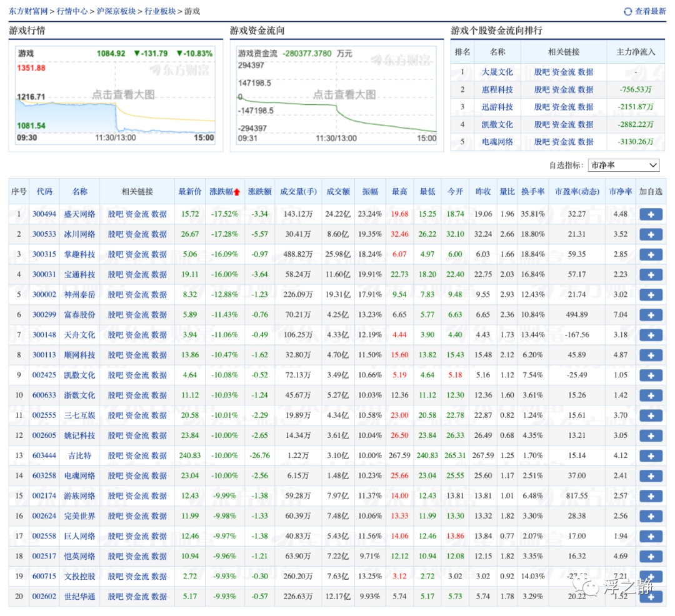Open 行情中心 breadcrumb link
The width and height of the screenshot is (675, 616).
(x=72, y=11)
